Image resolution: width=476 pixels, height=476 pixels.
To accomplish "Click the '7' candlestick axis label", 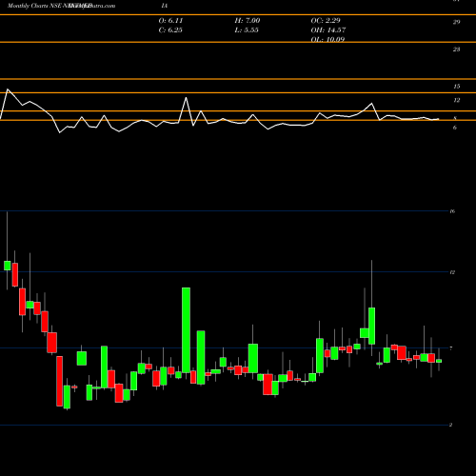I will point(451,348).
